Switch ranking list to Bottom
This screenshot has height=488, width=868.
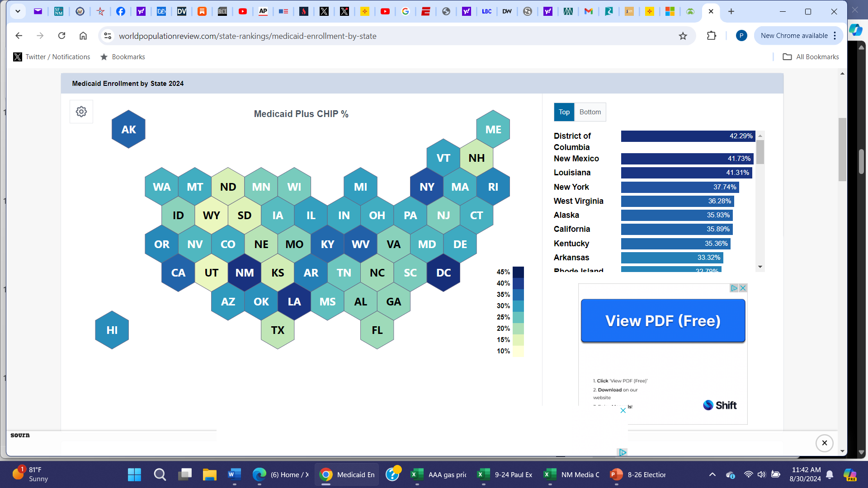(590, 112)
